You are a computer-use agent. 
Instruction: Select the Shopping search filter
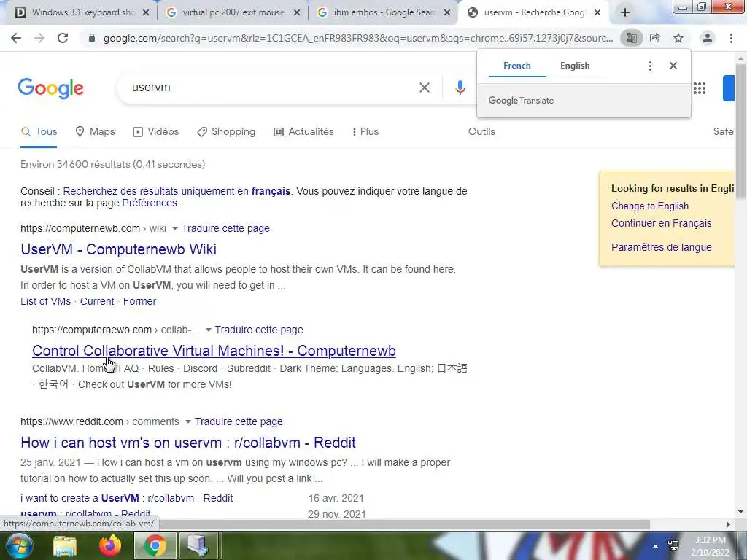(x=226, y=132)
